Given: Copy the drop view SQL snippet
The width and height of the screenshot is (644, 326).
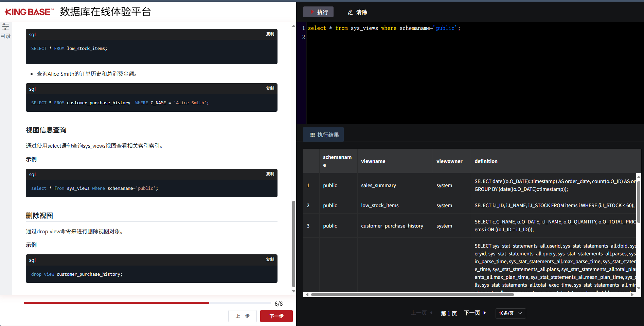Looking at the screenshot, I should point(270,259).
